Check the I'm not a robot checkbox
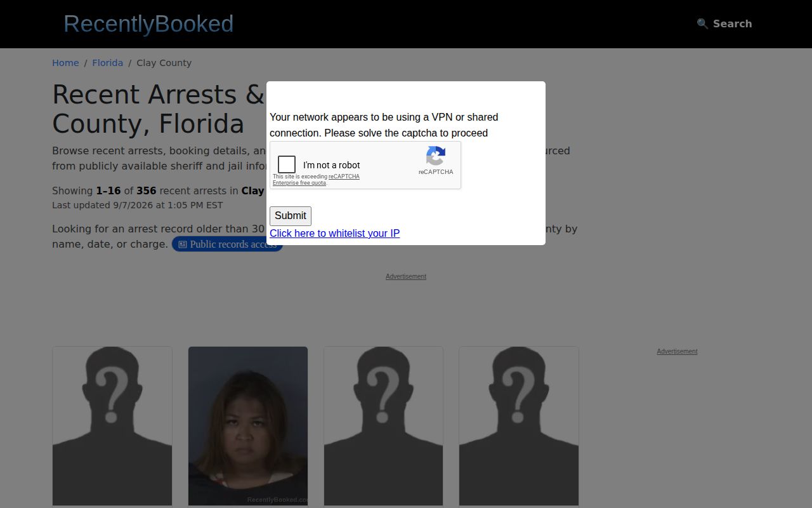 click(287, 164)
